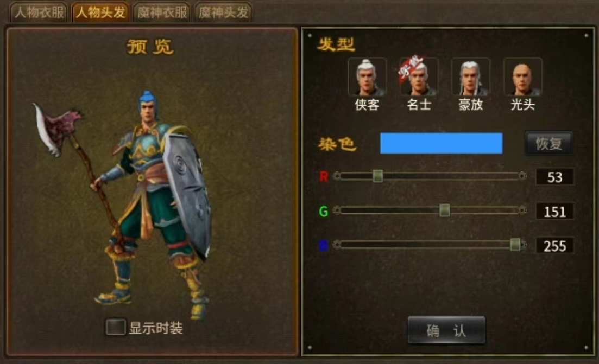The width and height of the screenshot is (599, 364).
Task: Click the 恢复 reset button
Action: click(549, 143)
